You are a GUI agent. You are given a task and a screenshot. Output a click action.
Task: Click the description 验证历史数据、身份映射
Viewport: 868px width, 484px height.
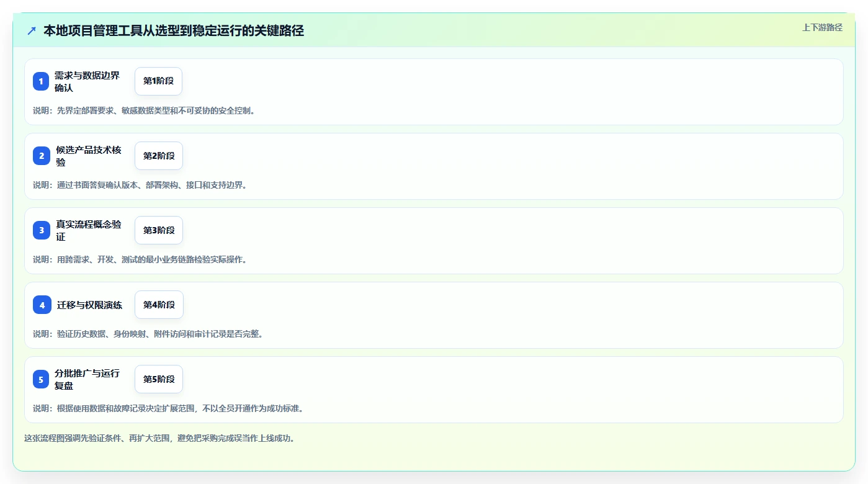[148, 334]
